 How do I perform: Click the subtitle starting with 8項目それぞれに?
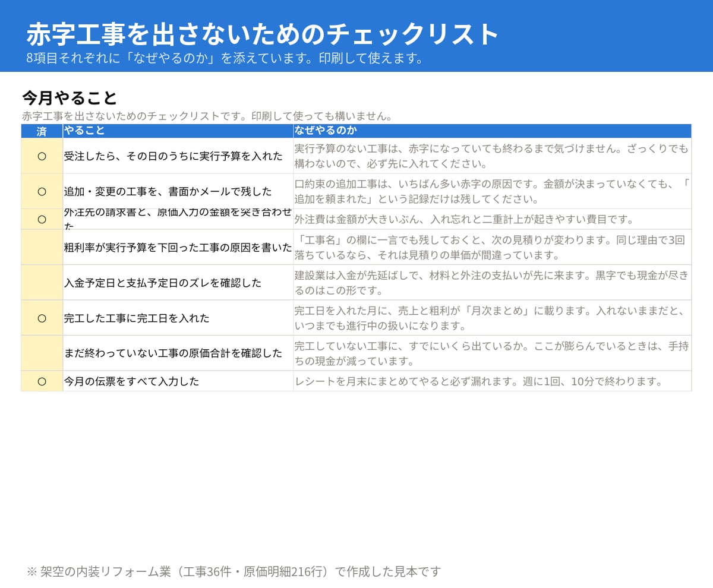click(226, 58)
